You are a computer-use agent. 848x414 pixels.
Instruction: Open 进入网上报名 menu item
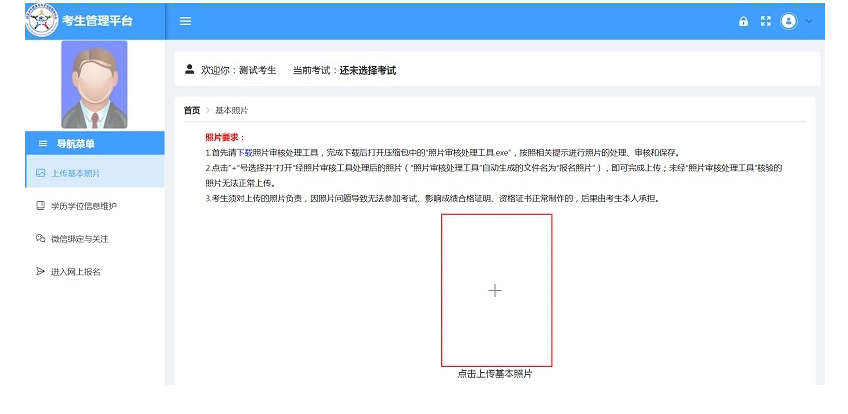click(x=95, y=272)
